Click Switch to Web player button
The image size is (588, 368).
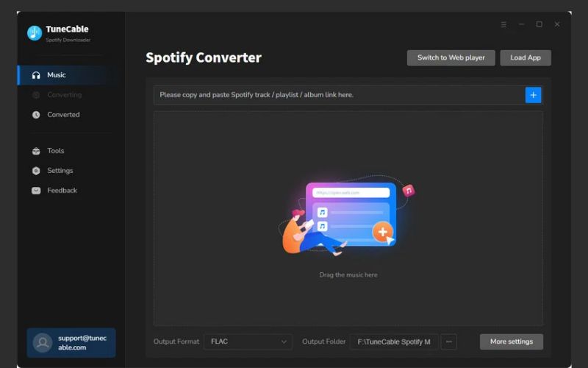coord(451,57)
